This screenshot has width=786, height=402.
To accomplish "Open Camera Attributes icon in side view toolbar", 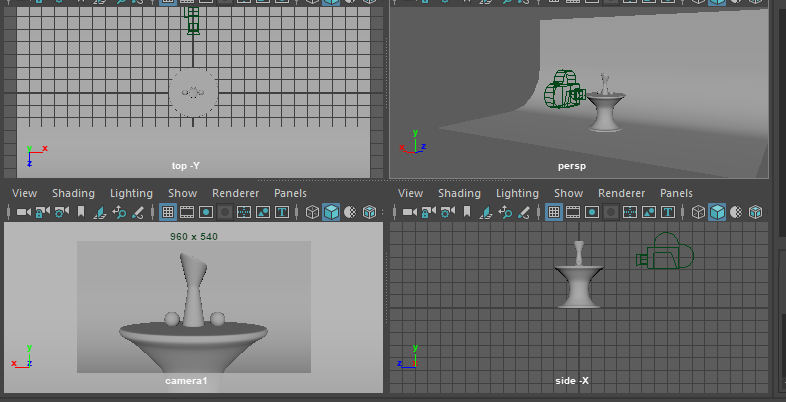I will (x=448, y=212).
